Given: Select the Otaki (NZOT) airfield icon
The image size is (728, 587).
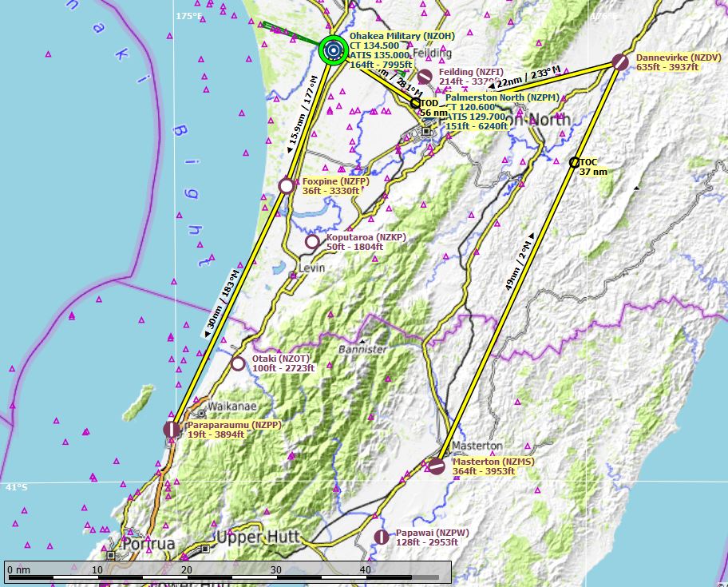Looking at the screenshot, I should click(x=238, y=363).
